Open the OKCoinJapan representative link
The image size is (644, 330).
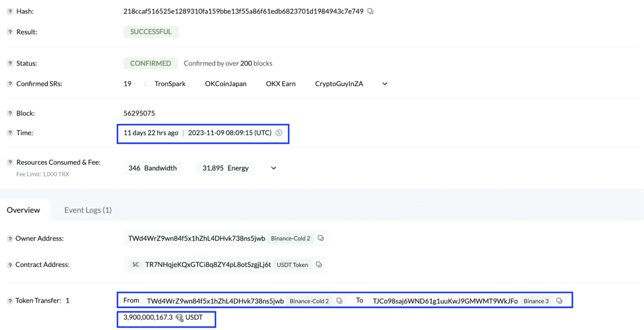pyautogui.click(x=226, y=84)
